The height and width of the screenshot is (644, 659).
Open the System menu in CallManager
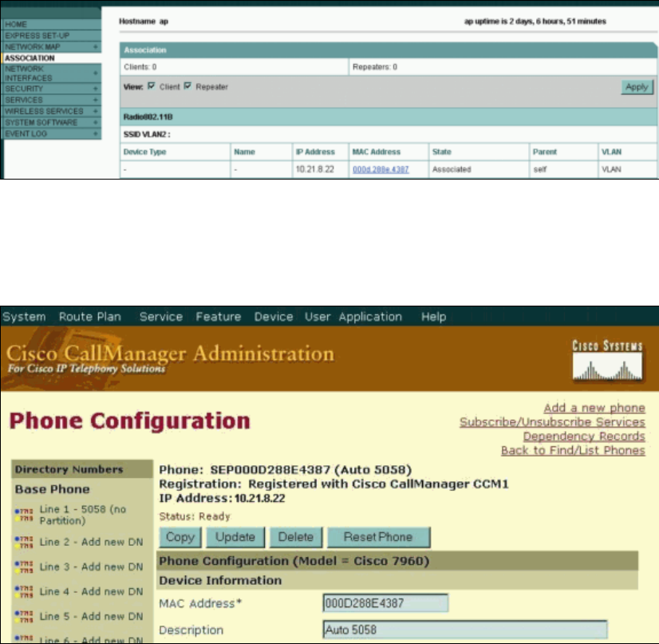tap(24, 317)
